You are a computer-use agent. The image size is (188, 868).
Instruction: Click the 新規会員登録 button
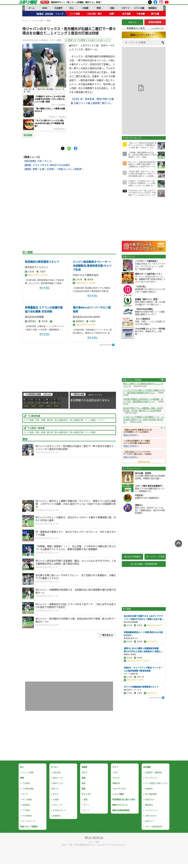155,22
